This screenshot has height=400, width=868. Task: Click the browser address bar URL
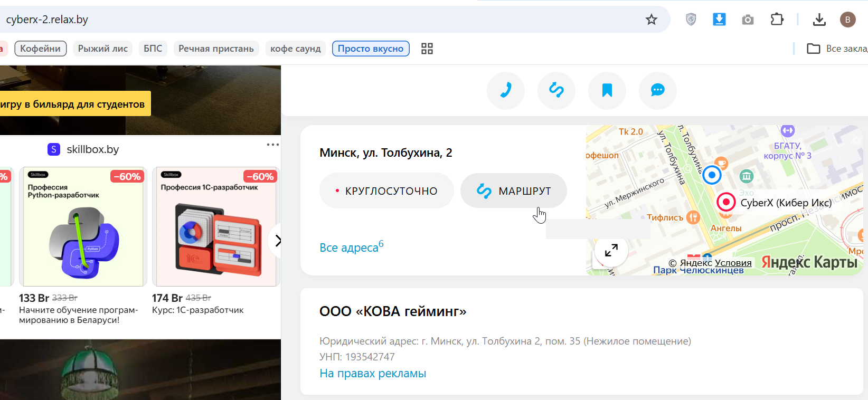click(x=47, y=20)
